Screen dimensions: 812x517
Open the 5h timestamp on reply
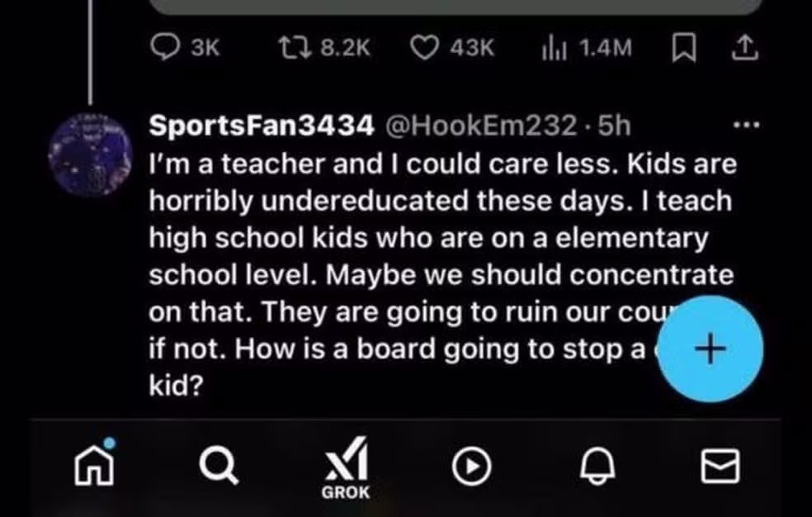tap(614, 126)
